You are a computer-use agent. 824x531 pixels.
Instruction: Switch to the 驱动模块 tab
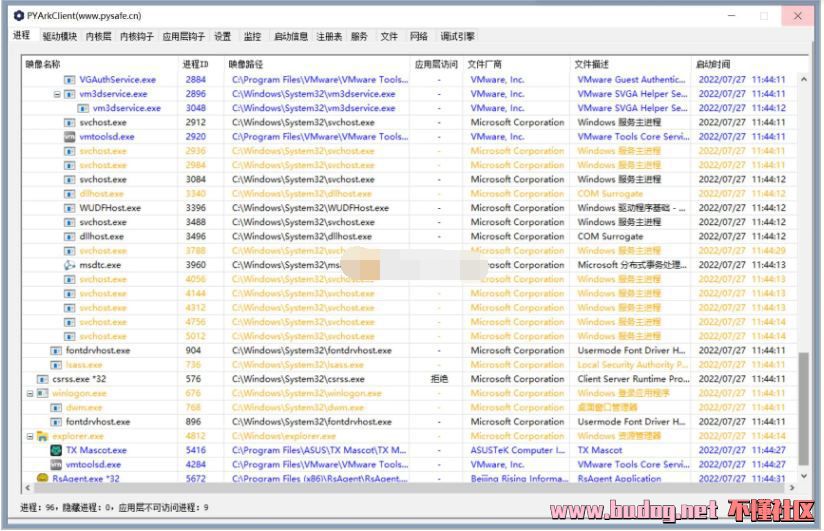coord(59,37)
